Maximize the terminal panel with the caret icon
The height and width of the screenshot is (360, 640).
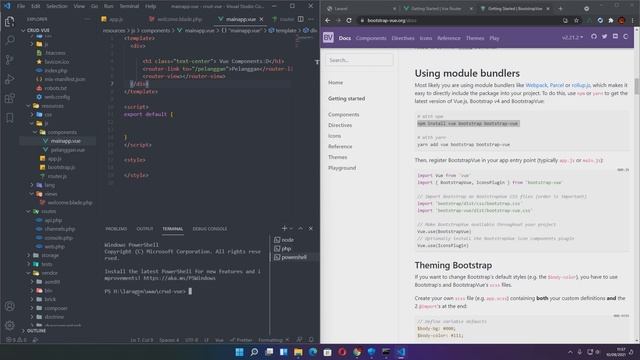[301, 229]
